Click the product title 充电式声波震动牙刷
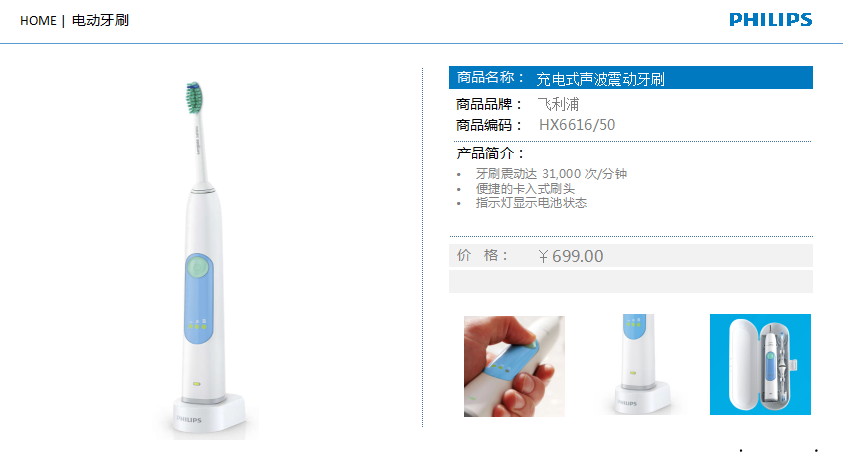The width and height of the screenshot is (843, 458). 600,80
